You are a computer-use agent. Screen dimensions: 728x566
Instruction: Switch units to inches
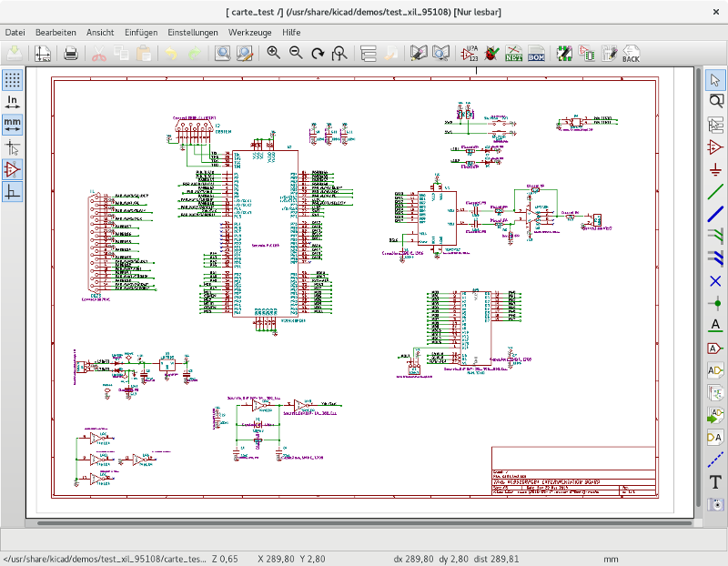(x=13, y=101)
